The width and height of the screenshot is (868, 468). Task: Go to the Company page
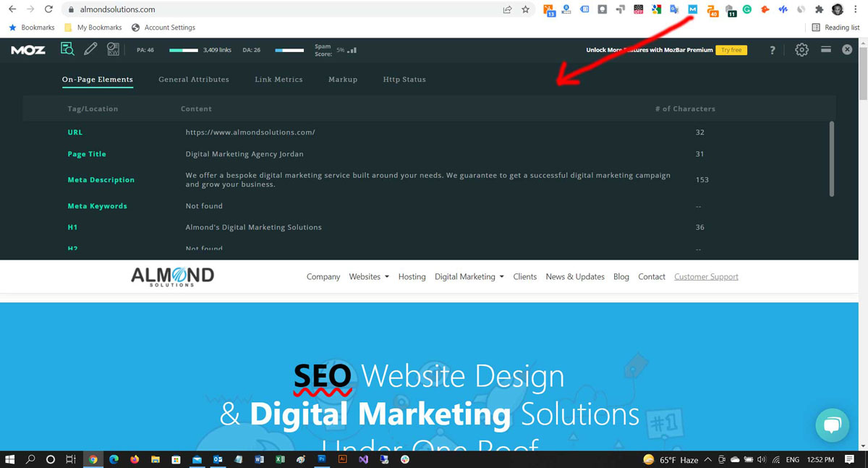point(323,276)
